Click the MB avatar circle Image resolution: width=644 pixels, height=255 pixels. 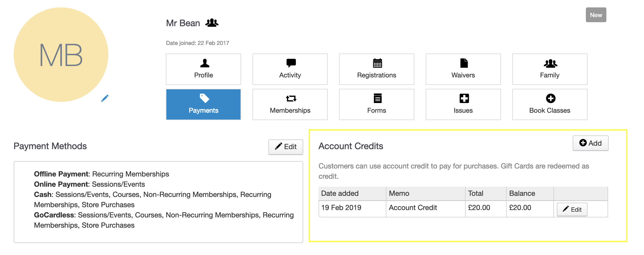[x=61, y=55]
